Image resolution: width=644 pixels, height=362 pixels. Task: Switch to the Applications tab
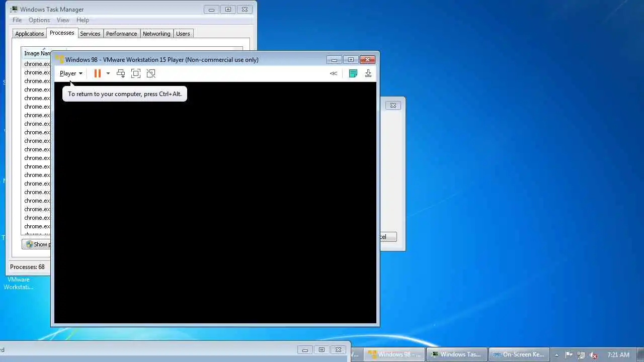pos(30,34)
